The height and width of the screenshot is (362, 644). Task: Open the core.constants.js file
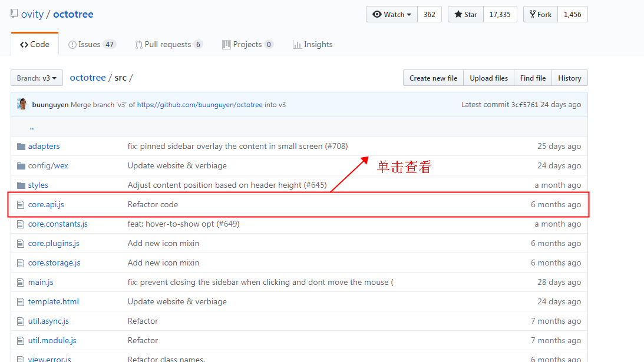[x=58, y=224]
